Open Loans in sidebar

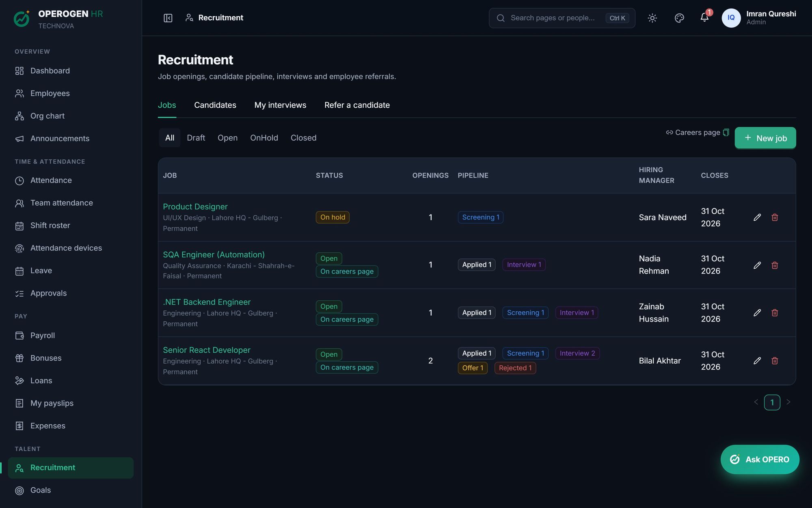click(71, 381)
